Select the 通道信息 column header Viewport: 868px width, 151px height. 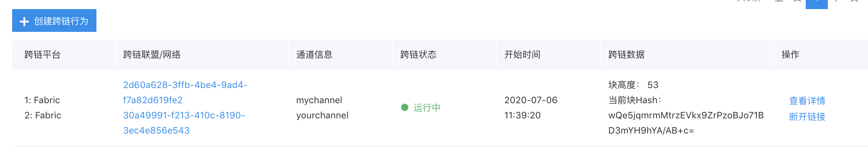pos(314,55)
